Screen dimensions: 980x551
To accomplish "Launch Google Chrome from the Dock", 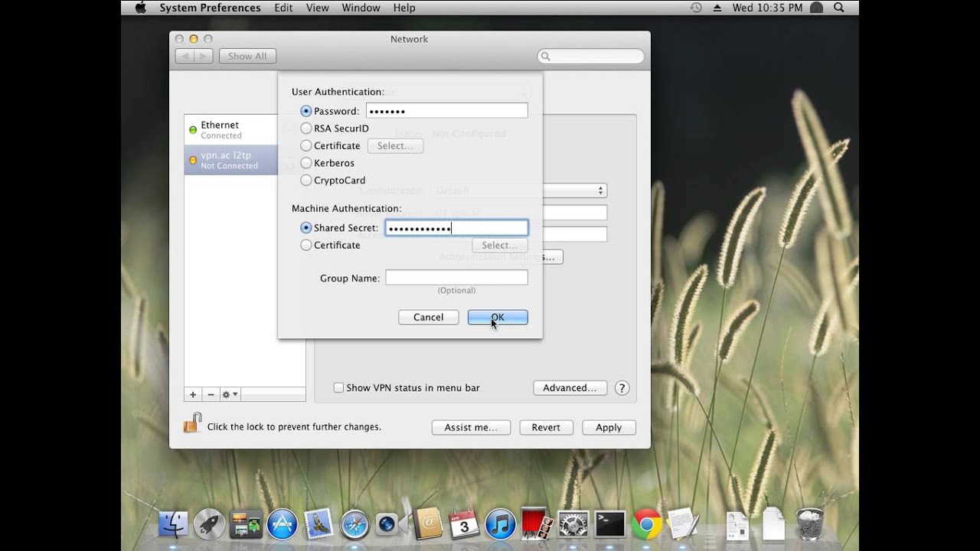I will point(646,525).
